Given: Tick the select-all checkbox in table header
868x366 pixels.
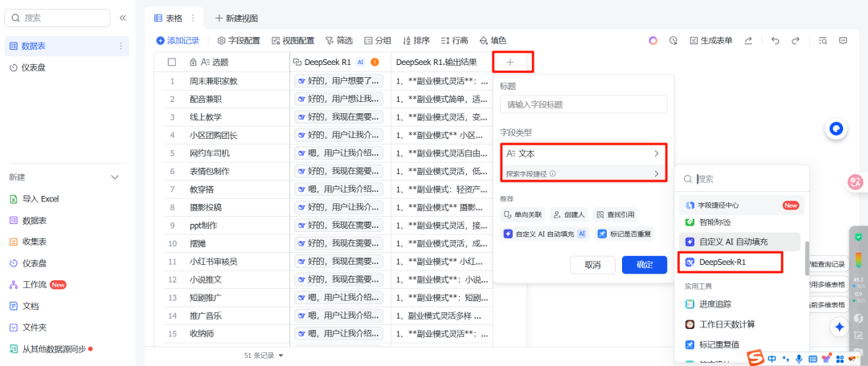Looking at the screenshot, I should coord(172,63).
